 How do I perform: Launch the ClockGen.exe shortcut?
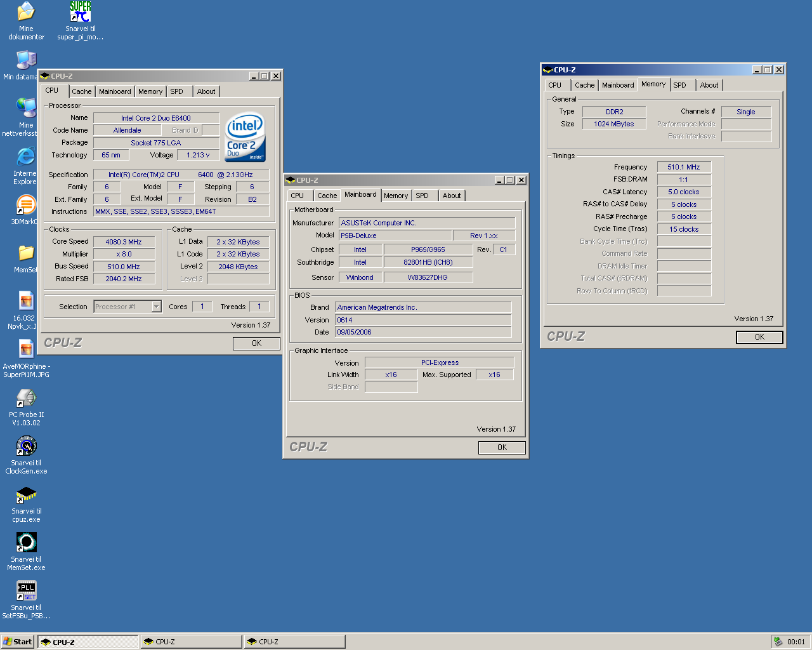pos(26,446)
